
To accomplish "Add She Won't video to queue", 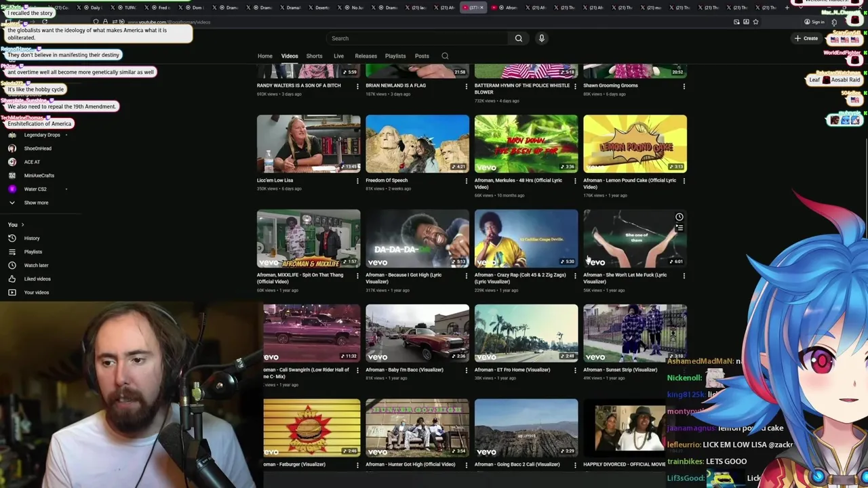I will pos(679,228).
